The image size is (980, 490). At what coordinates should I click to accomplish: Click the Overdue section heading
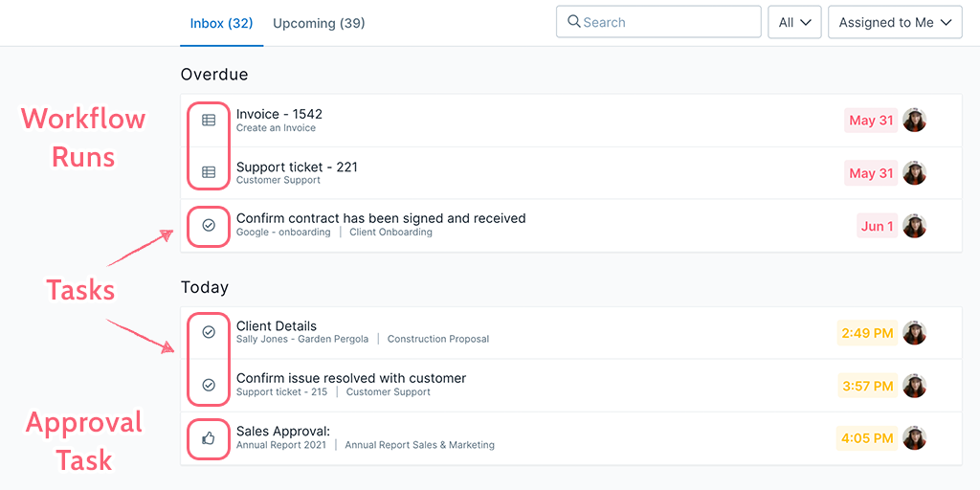click(x=214, y=75)
